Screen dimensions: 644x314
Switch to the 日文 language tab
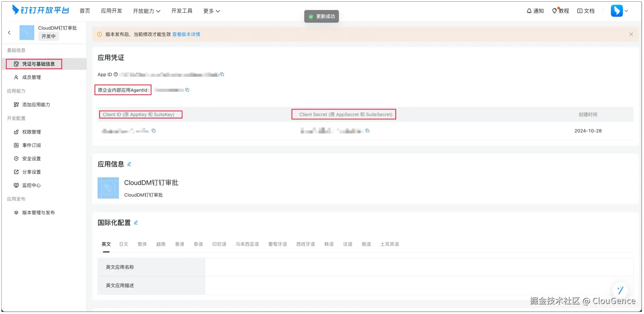(123, 244)
